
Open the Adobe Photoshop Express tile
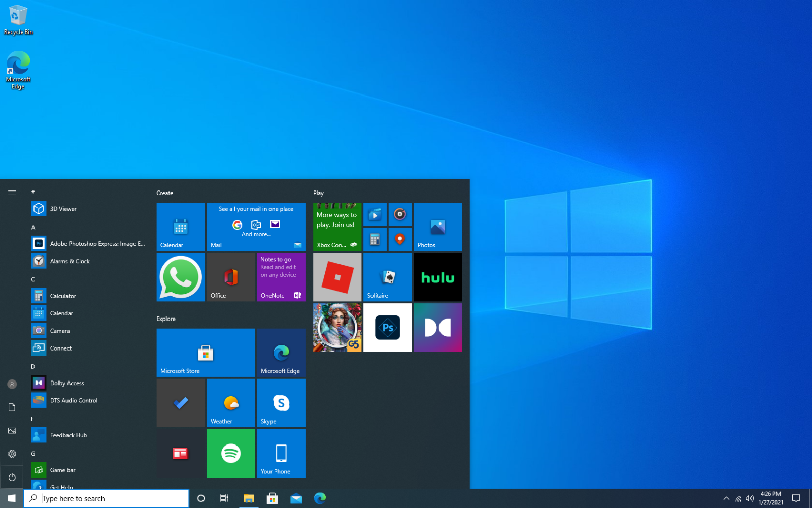[387, 328]
